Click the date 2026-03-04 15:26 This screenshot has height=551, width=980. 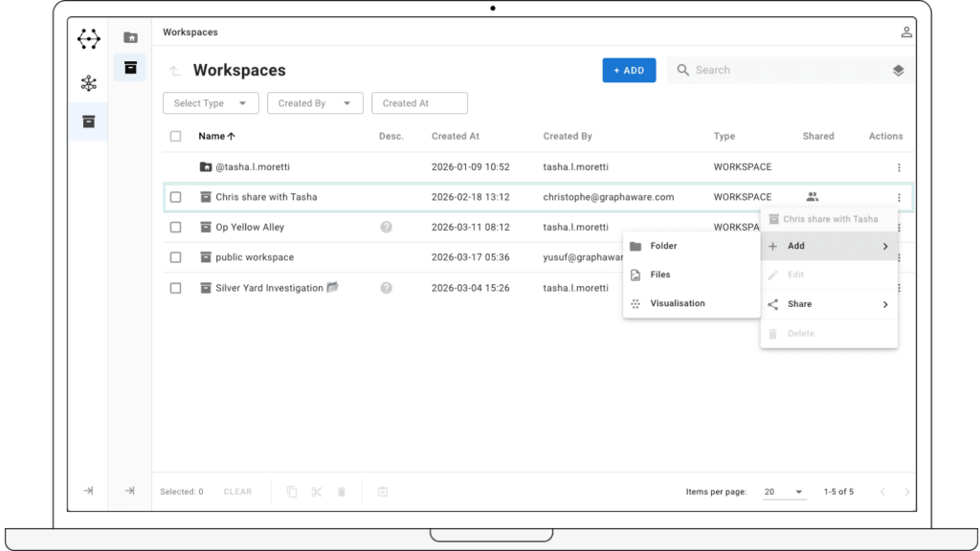(471, 288)
